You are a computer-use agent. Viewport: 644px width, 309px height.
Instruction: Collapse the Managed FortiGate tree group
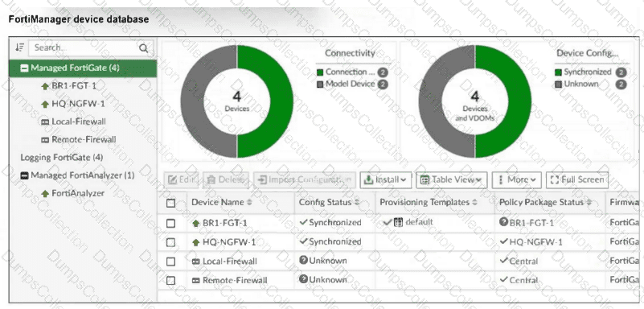point(25,68)
